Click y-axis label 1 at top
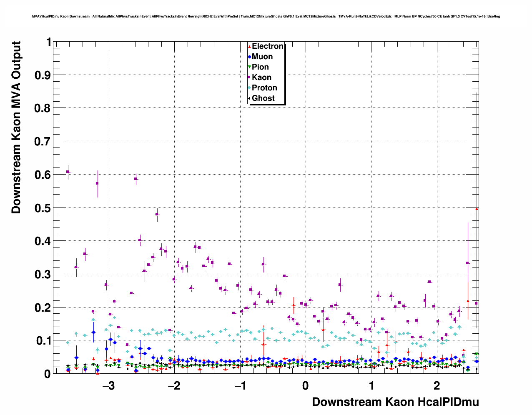 (x=49, y=42)
